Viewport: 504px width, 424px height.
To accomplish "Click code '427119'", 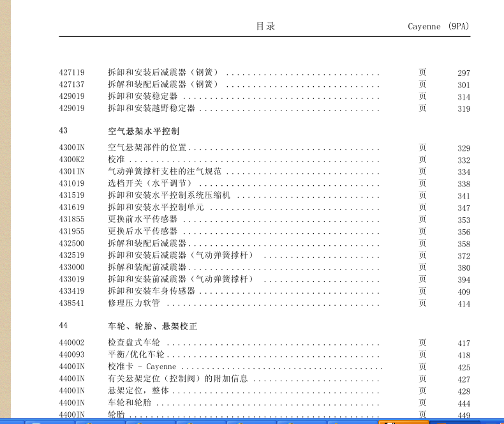I will click(71, 72).
